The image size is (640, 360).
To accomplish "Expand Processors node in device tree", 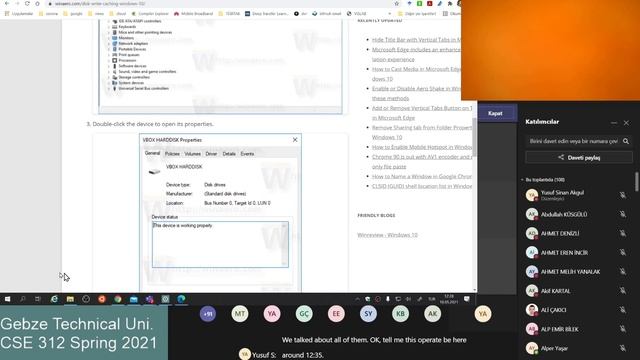I will [109, 60].
